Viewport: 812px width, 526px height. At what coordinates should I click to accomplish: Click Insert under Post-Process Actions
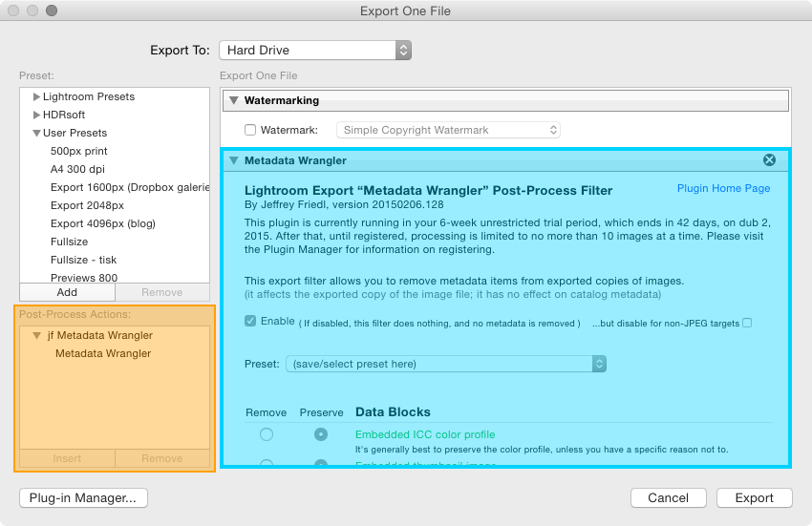click(67, 458)
